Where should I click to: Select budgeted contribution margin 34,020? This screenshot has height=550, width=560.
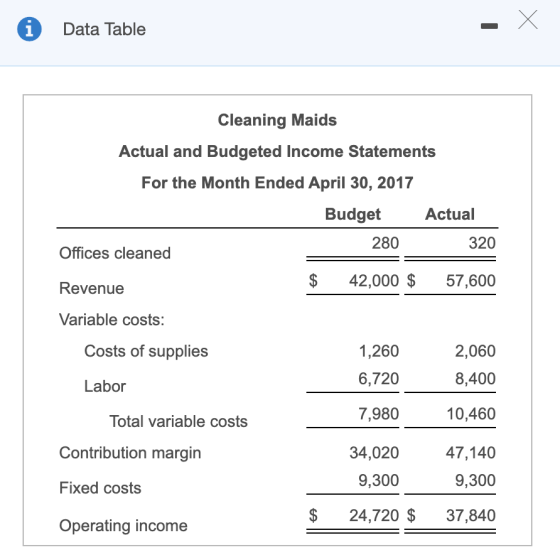[x=374, y=453]
